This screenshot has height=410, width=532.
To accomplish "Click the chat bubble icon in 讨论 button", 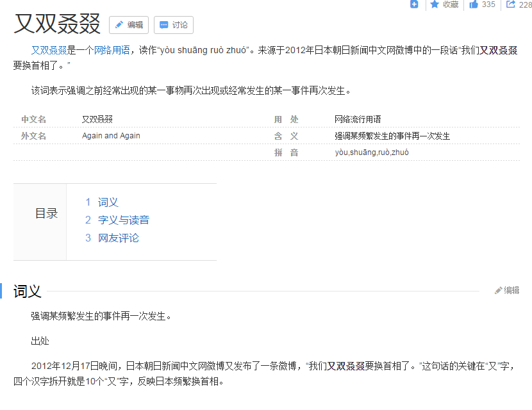I will tap(164, 25).
